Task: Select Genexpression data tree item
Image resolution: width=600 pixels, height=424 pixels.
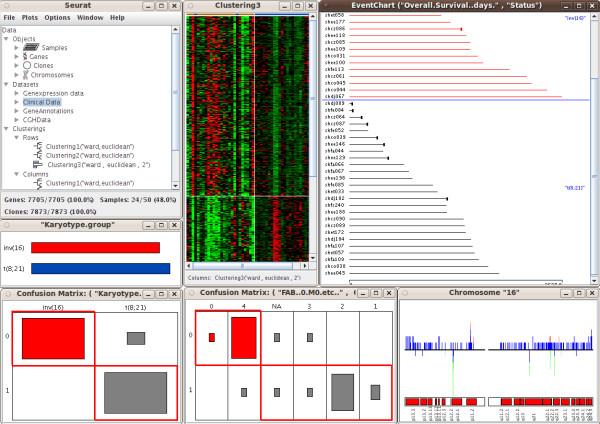Action: (53, 93)
